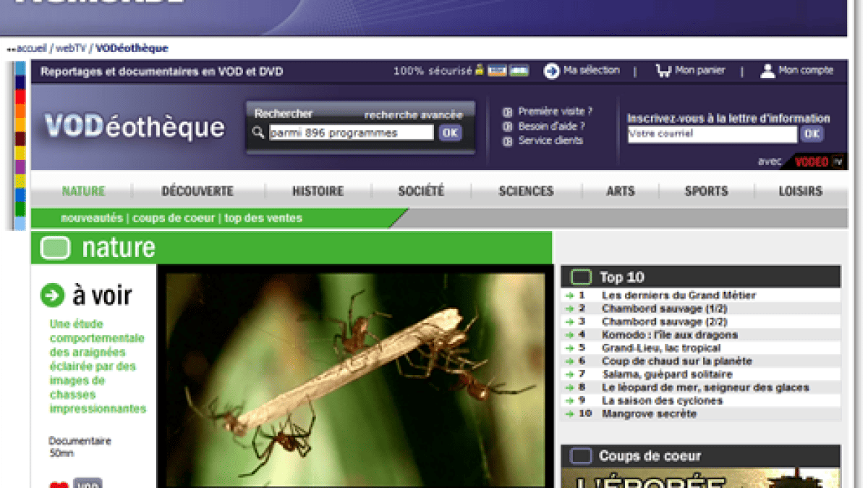Open the DÉCOUVERTE category tab
Screen dimensions: 868x488
tap(197, 191)
